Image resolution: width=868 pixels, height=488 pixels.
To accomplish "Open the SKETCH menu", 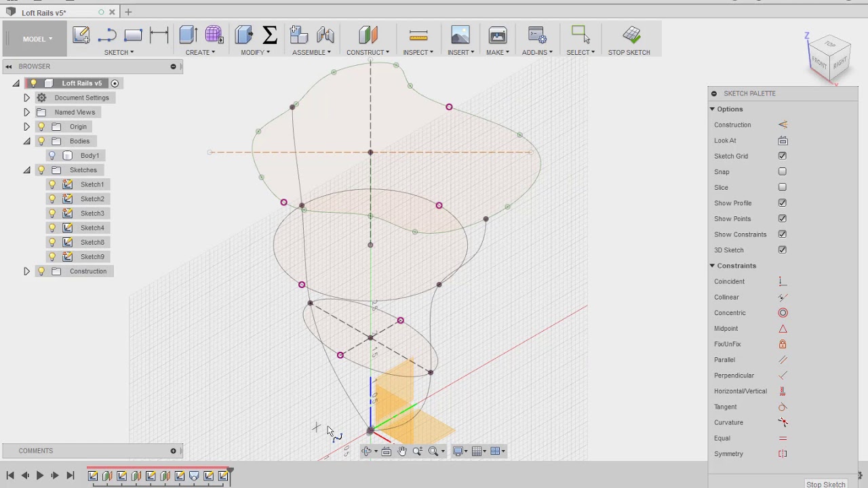I will tap(119, 52).
